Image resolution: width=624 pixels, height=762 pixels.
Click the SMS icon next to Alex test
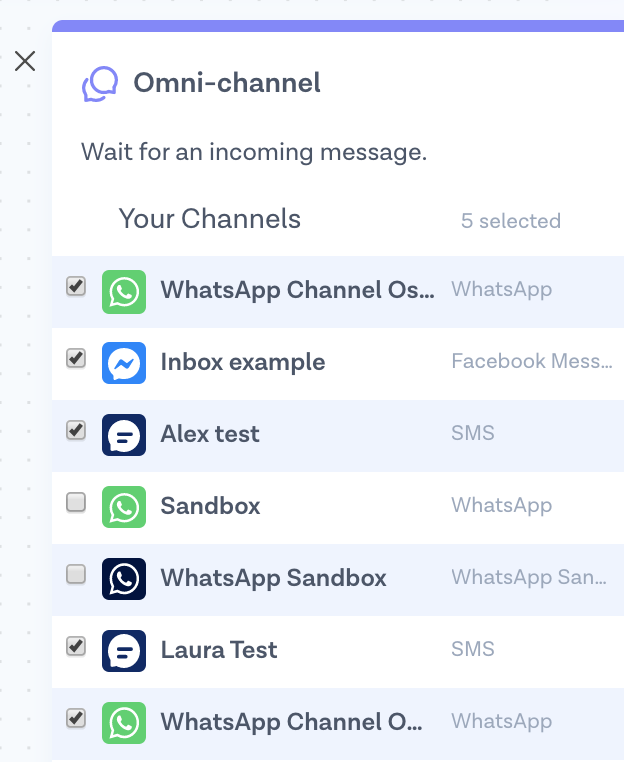click(x=124, y=434)
